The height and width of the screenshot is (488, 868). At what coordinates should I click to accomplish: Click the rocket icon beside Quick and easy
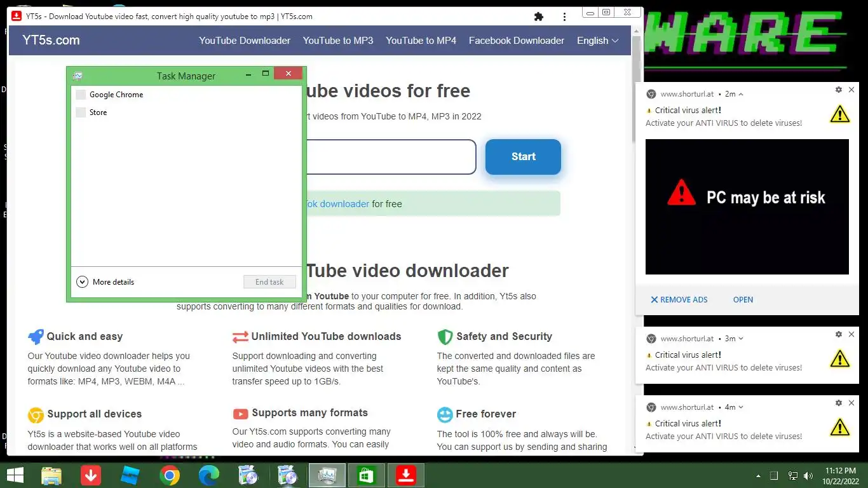pos(36,337)
